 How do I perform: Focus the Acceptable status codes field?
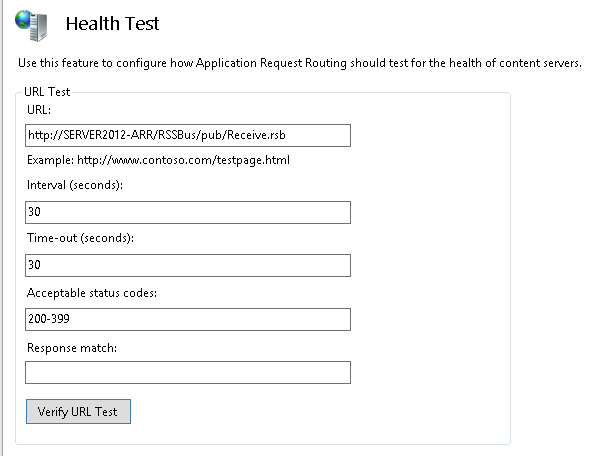[188, 320]
